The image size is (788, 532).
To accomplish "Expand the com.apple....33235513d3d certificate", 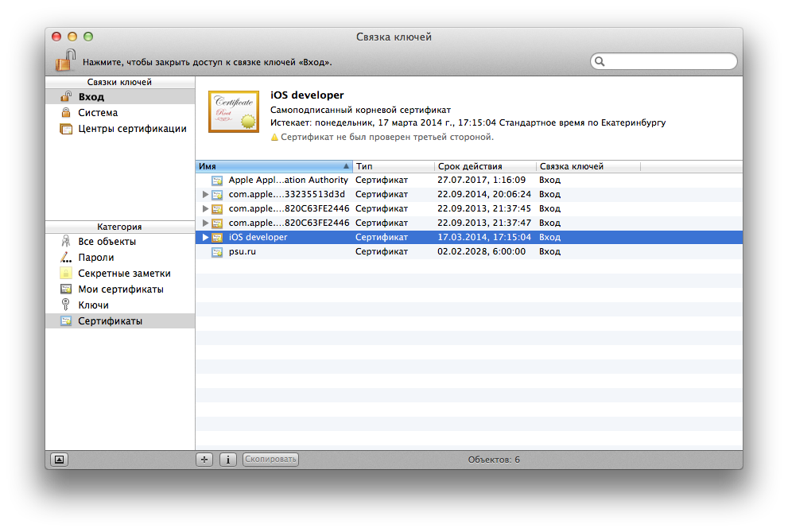I will click(x=205, y=194).
